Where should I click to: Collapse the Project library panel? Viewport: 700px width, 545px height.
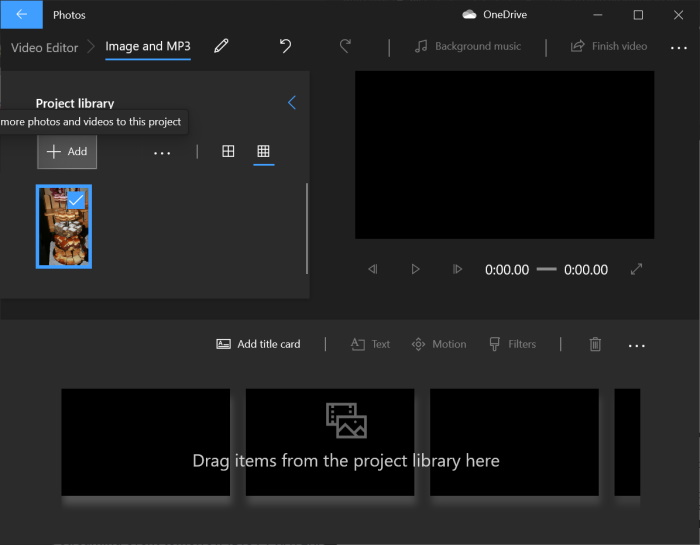point(292,103)
